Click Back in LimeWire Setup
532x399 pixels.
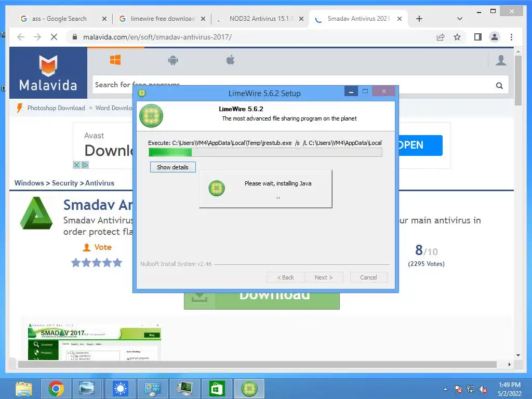(x=286, y=277)
